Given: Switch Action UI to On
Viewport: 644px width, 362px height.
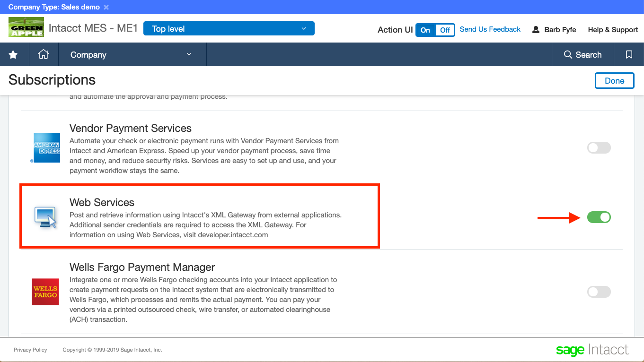Looking at the screenshot, I should pos(425,30).
